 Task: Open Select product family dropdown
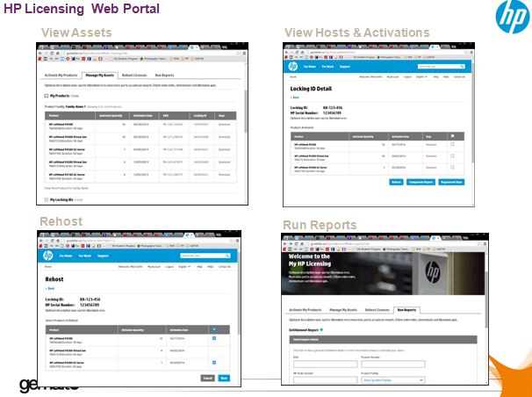[393, 380]
